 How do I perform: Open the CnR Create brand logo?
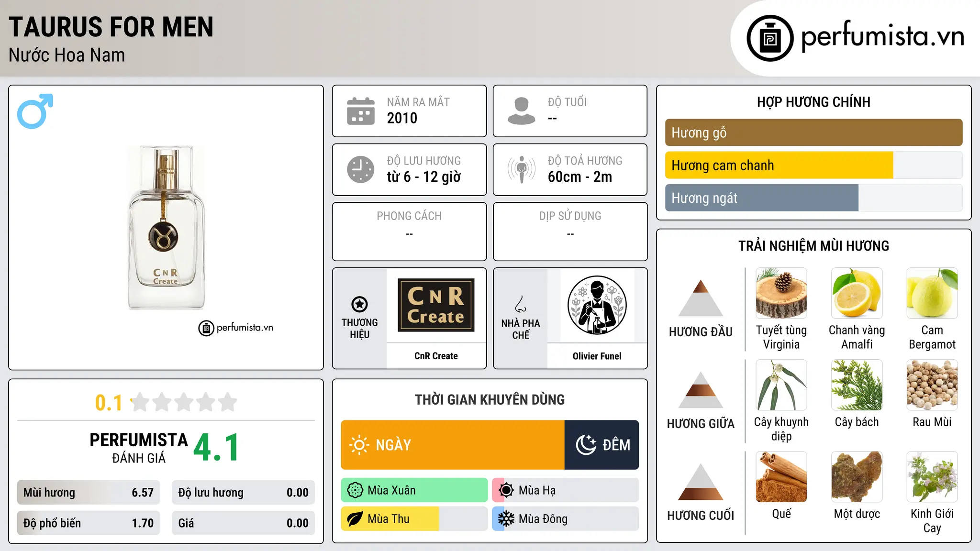click(x=436, y=305)
